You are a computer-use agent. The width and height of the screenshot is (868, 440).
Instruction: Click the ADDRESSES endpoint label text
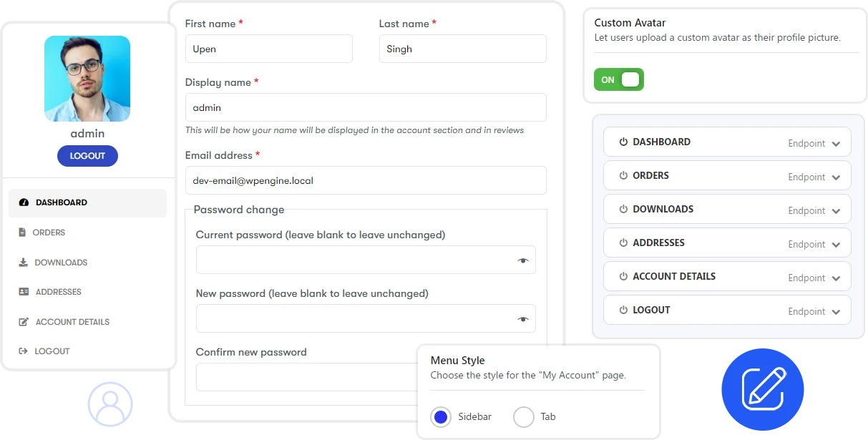click(x=658, y=243)
